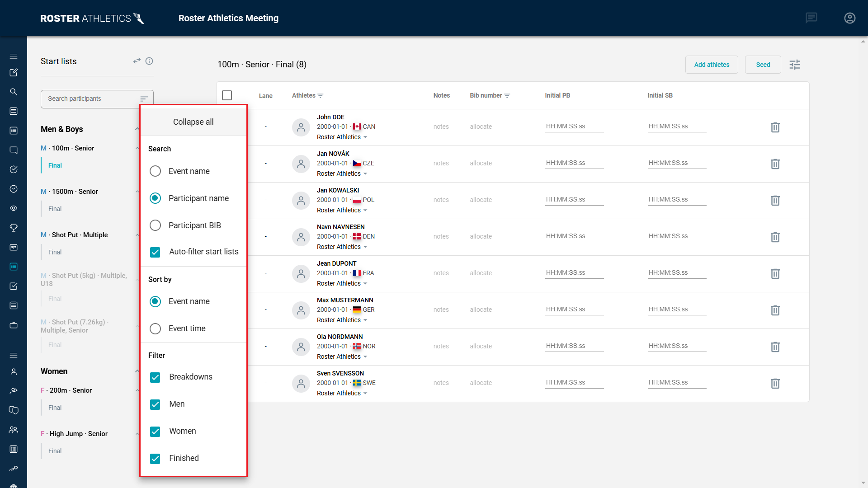Image resolution: width=868 pixels, height=488 pixels.
Task: Choose Event time sort radio button
Action: click(155, 328)
